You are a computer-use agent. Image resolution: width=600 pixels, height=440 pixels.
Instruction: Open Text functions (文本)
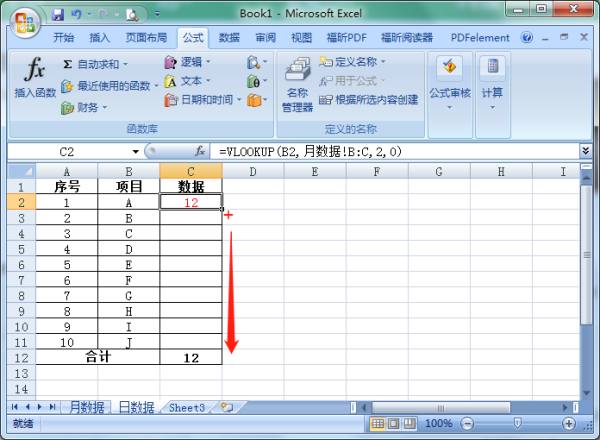[x=188, y=81]
